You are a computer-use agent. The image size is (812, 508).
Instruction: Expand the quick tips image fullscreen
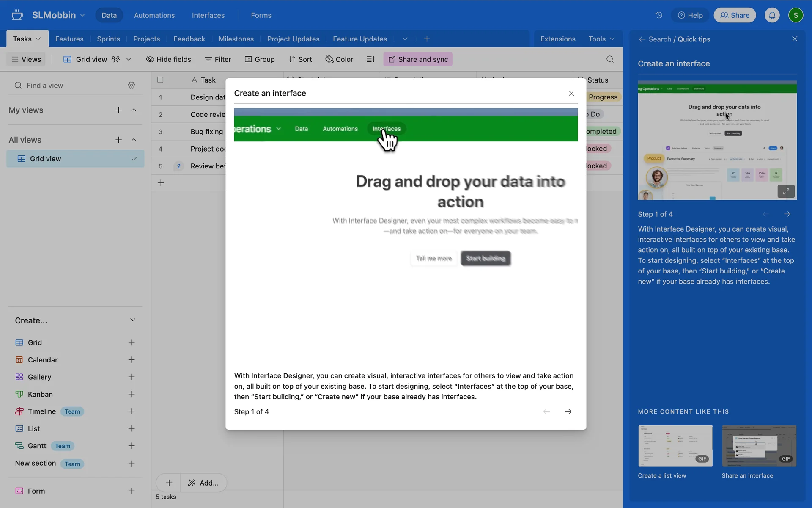[x=786, y=191]
